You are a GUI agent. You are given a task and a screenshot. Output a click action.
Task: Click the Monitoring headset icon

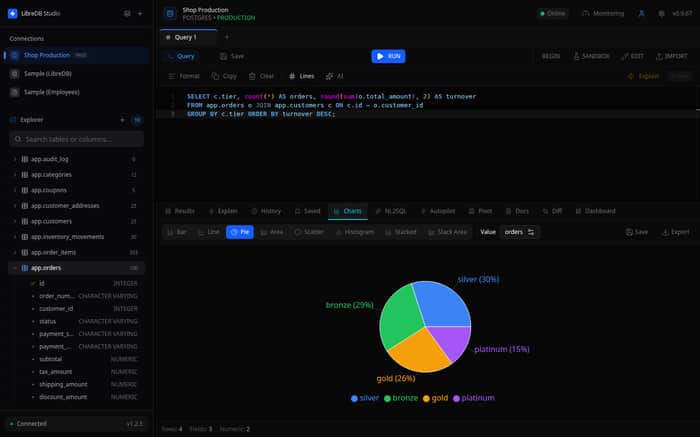[x=586, y=13]
